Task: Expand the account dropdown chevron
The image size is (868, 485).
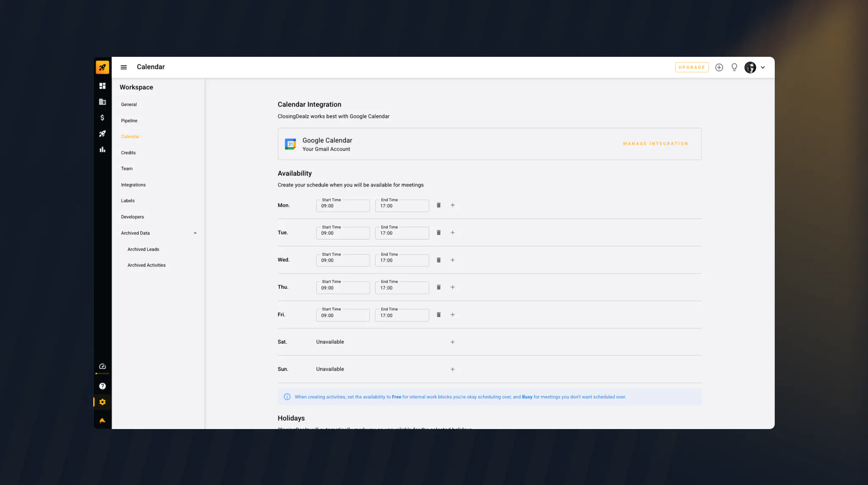Action: (x=763, y=67)
